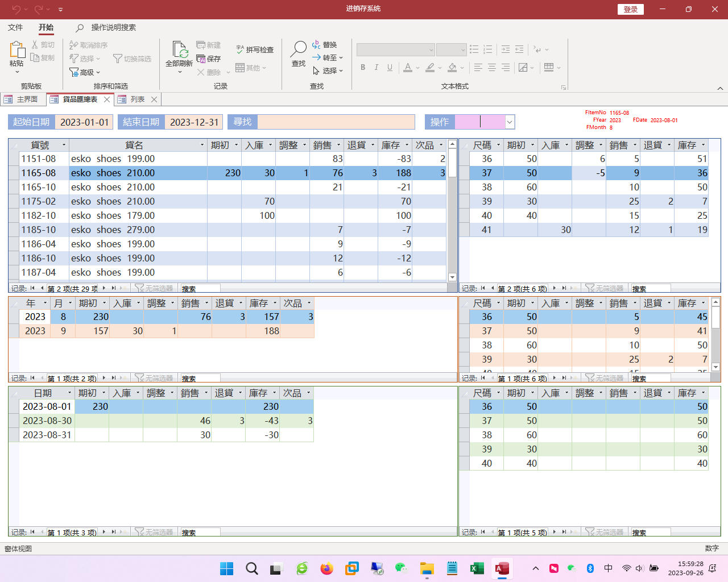Click the Refresh All icon
The height and width of the screenshot is (582, 728).
pos(179,51)
